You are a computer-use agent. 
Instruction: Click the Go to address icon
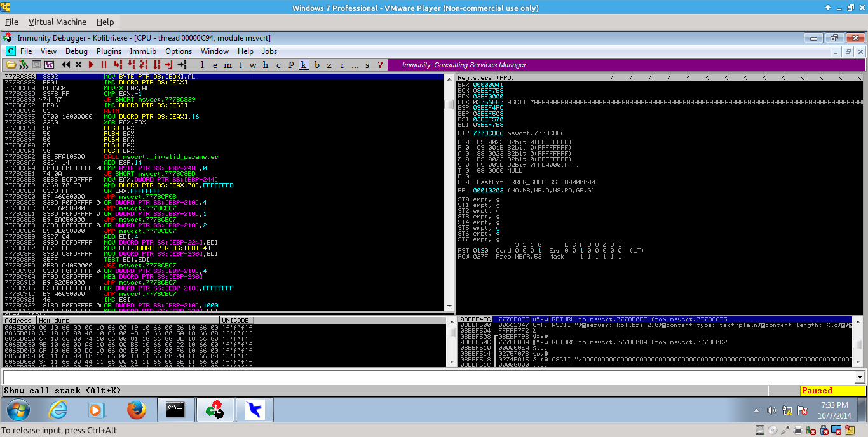pos(182,65)
